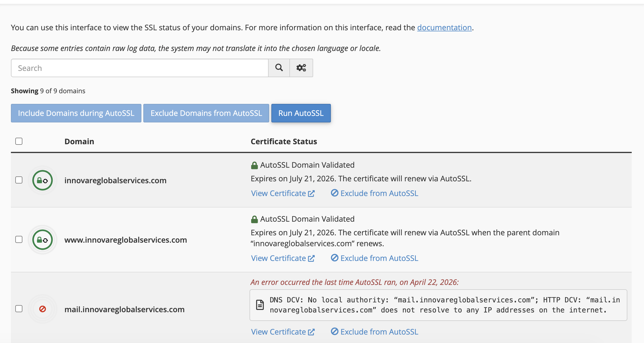The image size is (644, 343).
Task: Toggle the select-all domains checkbox in the header
Action: (19, 141)
